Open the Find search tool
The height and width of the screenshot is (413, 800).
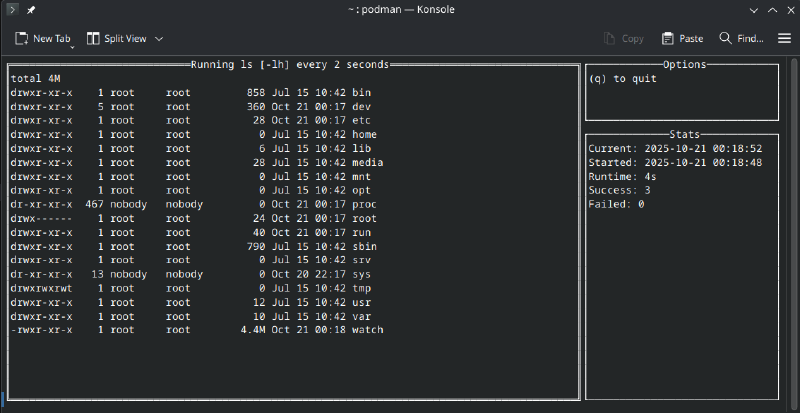[x=741, y=39]
